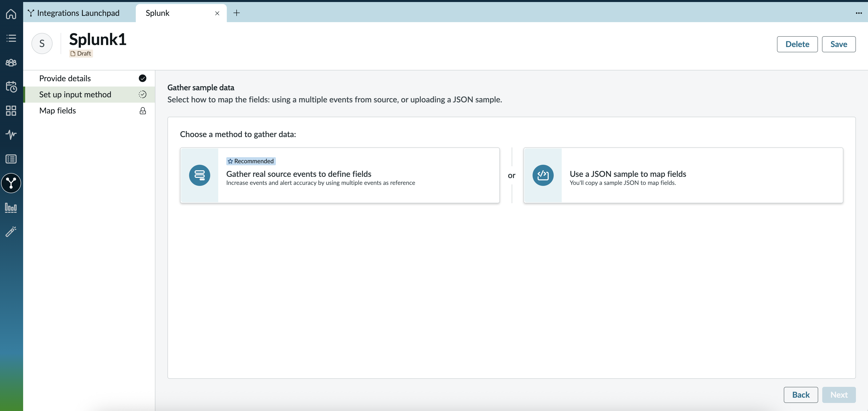
Task: Open the dashboard grid sidebar icon
Action: click(11, 111)
